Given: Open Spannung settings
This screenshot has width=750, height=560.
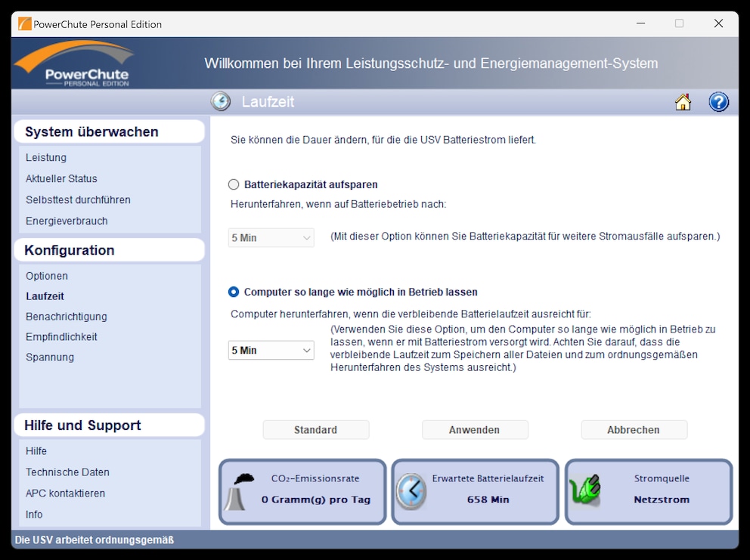Looking at the screenshot, I should [50, 357].
